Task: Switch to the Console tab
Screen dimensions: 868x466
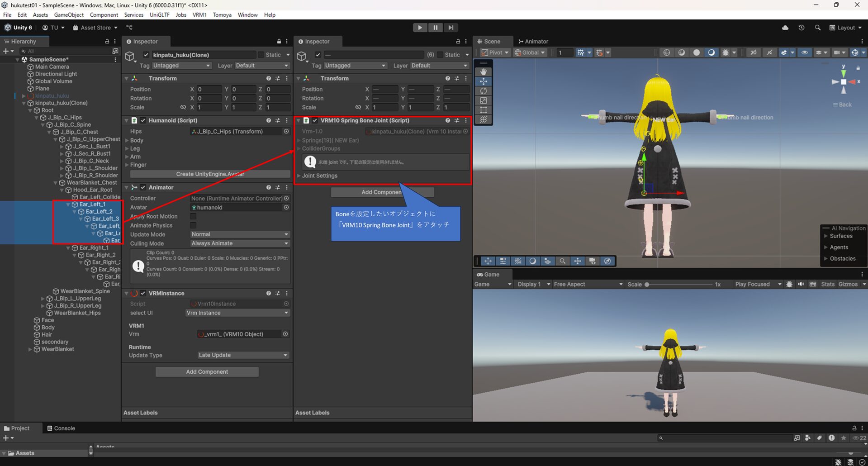Action: pyautogui.click(x=61, y=428)
